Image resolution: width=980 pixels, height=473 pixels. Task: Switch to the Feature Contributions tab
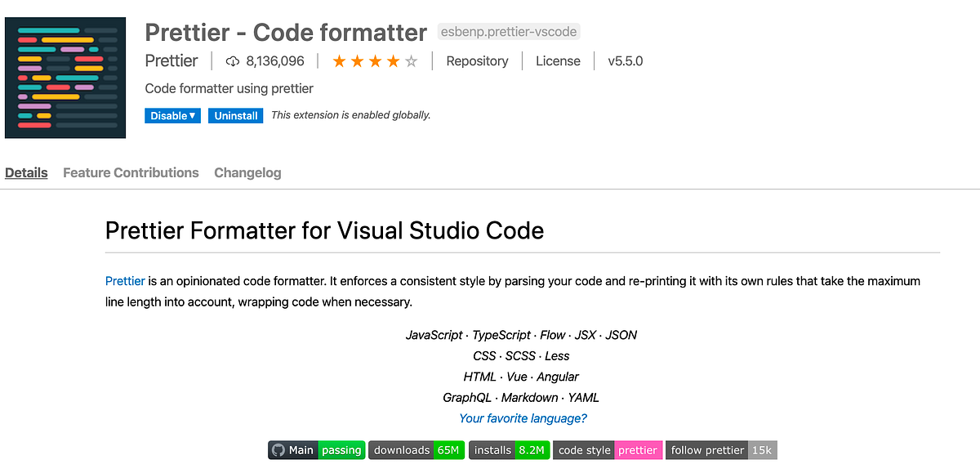130,172
